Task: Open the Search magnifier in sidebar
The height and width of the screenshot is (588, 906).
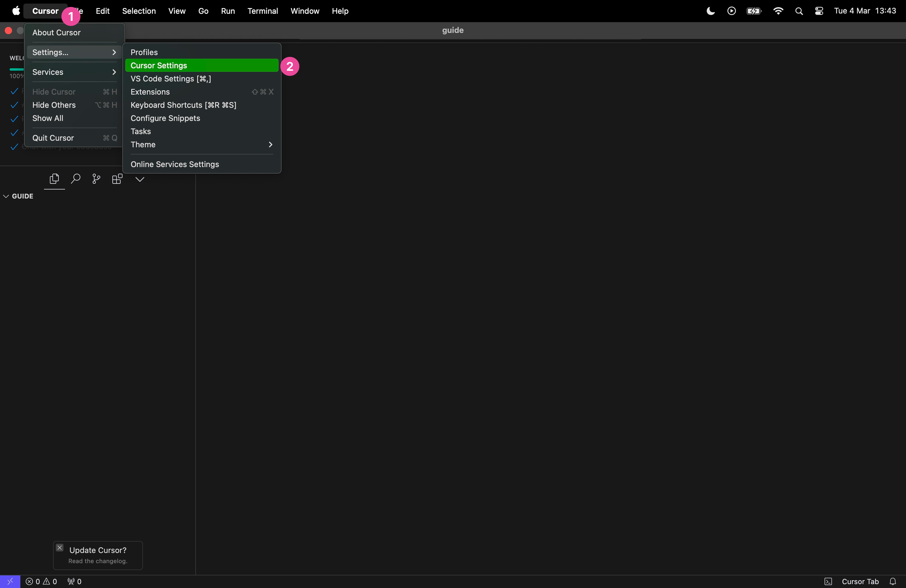Action: pyautogui.click(x=76, y=179)
